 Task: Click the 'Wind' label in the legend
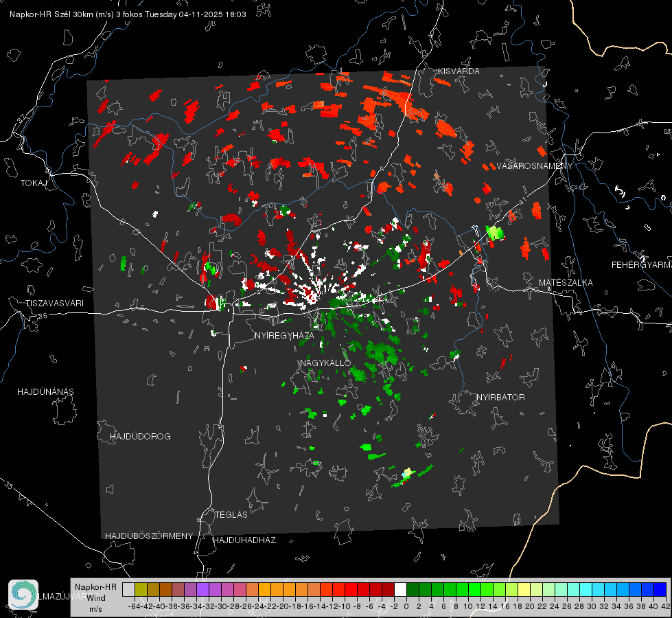click(x=96, y=598)
